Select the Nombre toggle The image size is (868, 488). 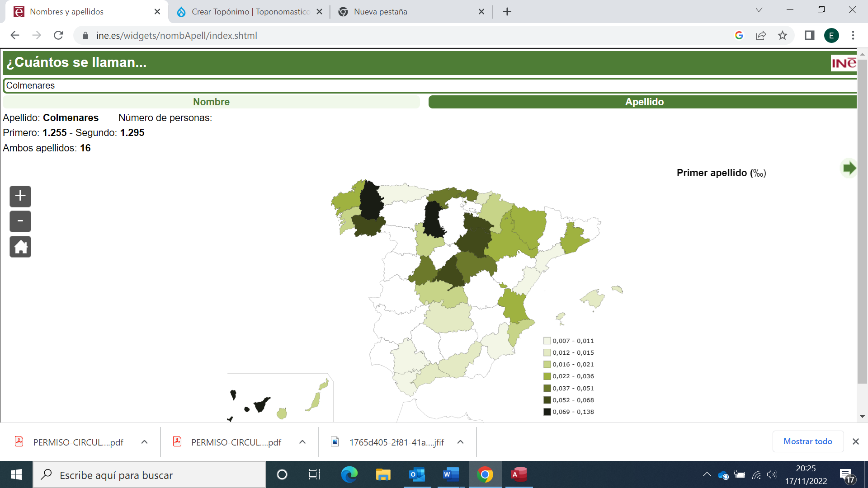(x=211, y=102)
